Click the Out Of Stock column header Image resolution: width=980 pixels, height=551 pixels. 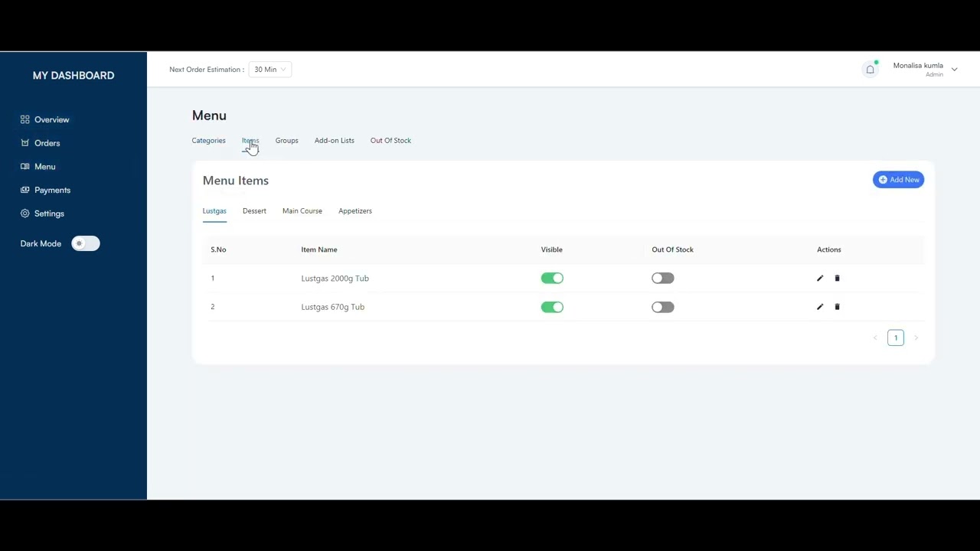pyautogui.click(x=672, y=249)
